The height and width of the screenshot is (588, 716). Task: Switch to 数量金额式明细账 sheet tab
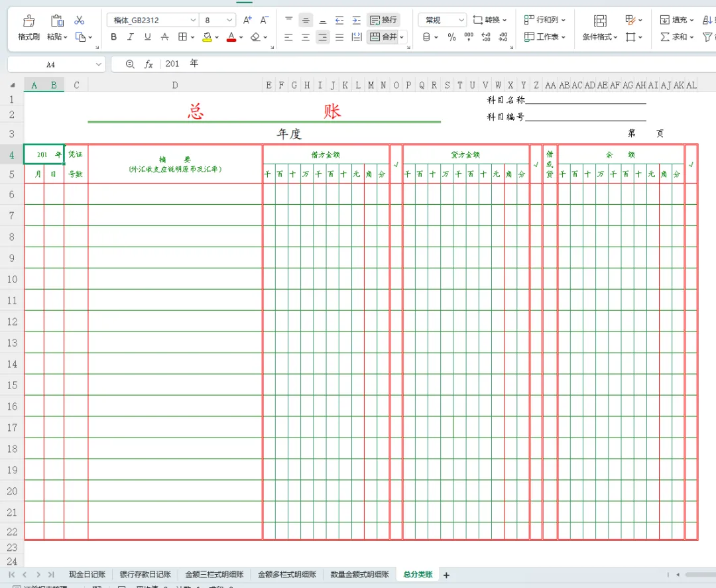click(x=360, y=574)
